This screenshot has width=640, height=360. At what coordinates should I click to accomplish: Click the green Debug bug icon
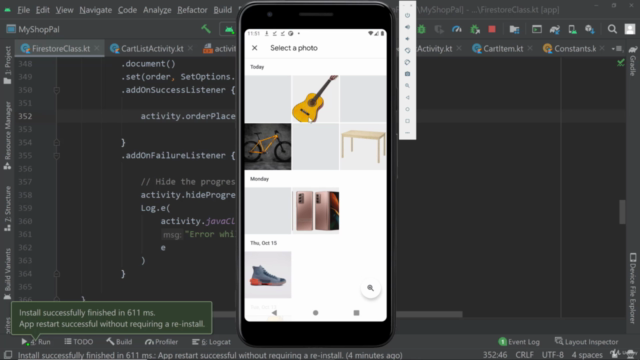click(421, 29)
